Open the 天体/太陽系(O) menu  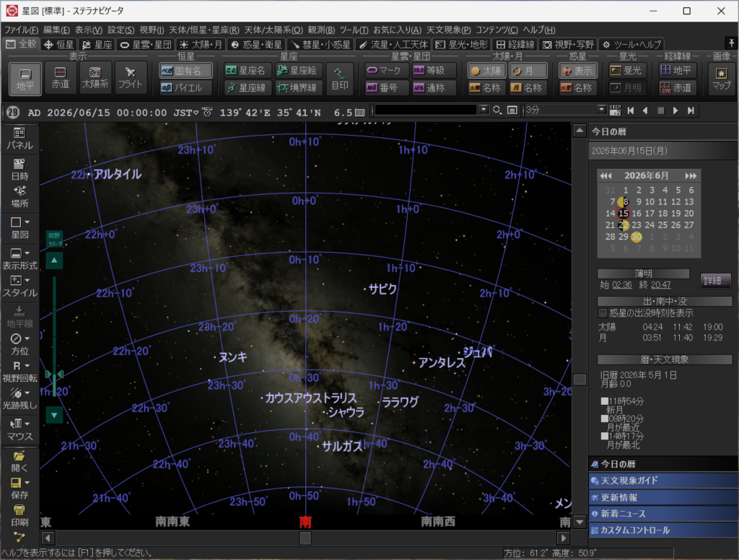(x=273, y=30)
